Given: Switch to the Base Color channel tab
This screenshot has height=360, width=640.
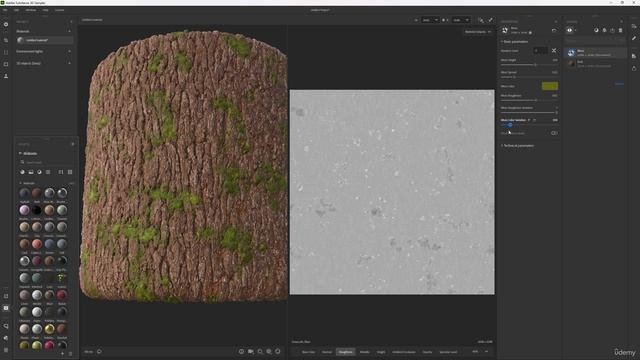Looking at the screenshot, I should pos(308,352).
